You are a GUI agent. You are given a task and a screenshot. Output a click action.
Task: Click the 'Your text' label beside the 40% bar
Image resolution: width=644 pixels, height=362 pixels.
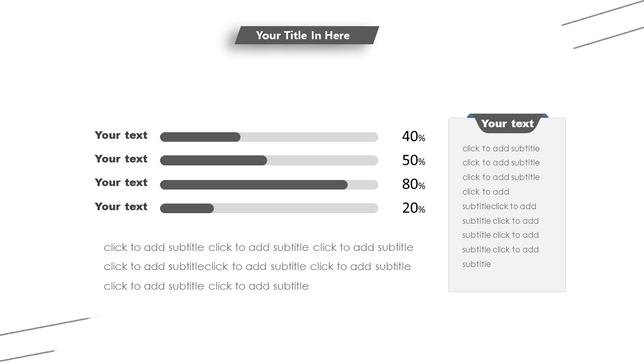pos(121,135)
